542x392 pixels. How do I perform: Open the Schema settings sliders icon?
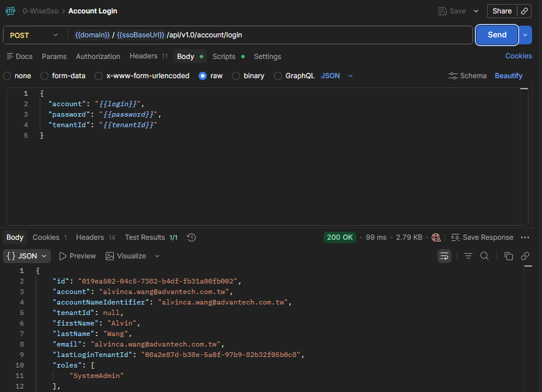coord(453,76)
